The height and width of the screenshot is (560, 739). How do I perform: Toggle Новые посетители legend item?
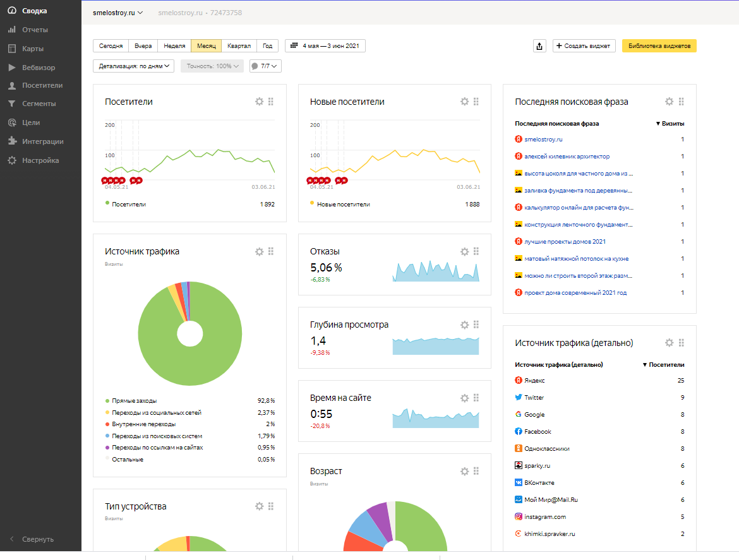coord(343,205)
